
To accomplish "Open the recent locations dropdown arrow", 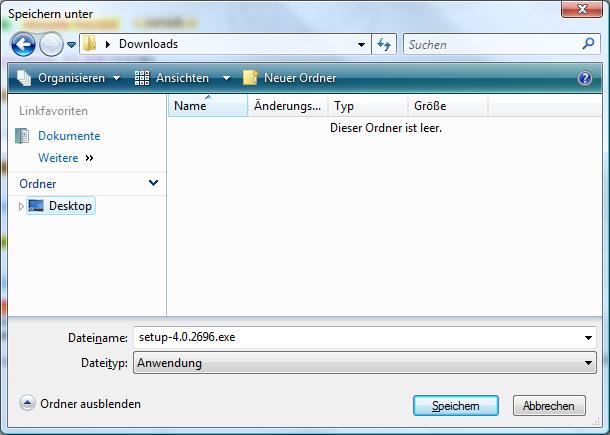I will pyautogui.click(x=71, y=45).
